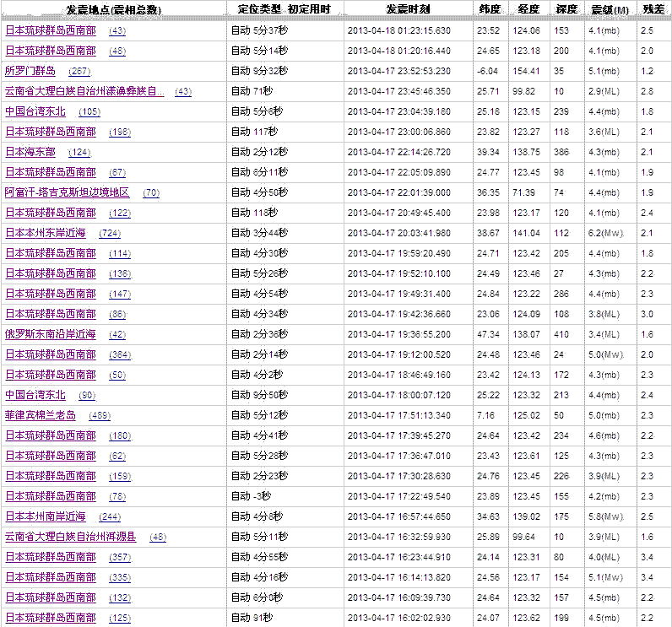Click the 经度 column header
672x627 pixels.
point(528,9)
